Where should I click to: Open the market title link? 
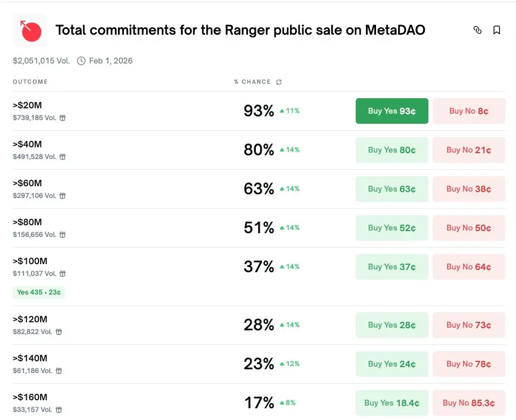click(x=240, y=30)
